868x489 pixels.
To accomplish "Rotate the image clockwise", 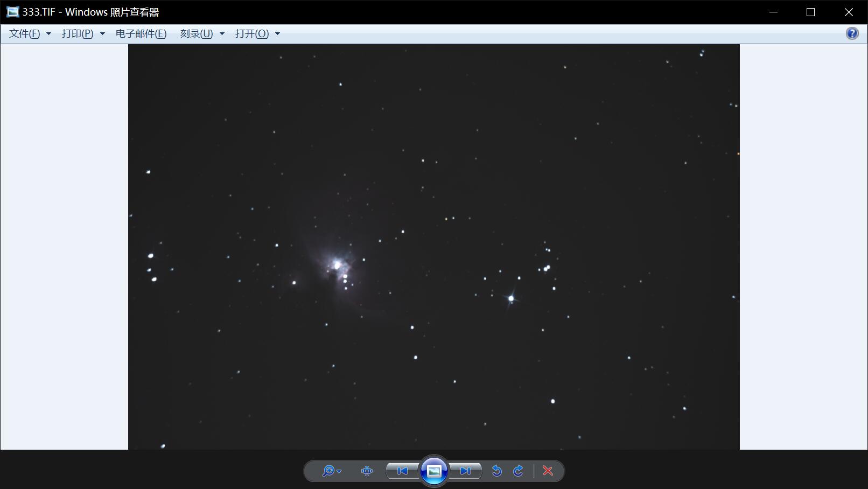I will [x=518, y=471].
